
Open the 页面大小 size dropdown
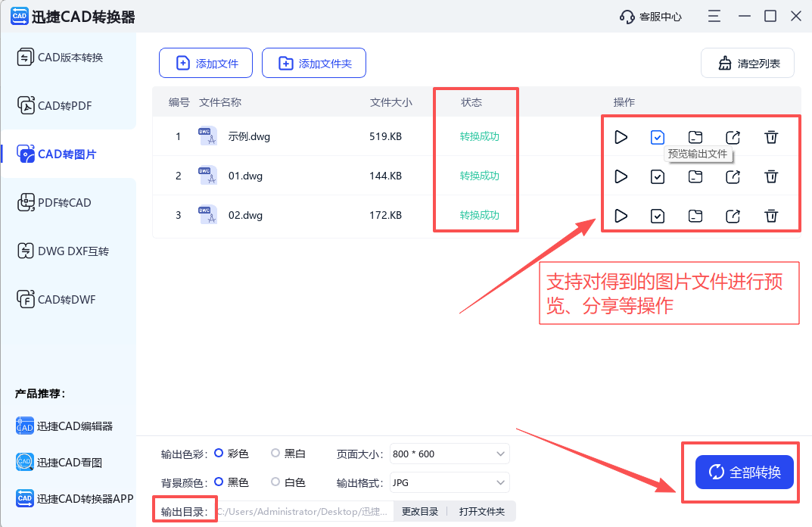449,453
